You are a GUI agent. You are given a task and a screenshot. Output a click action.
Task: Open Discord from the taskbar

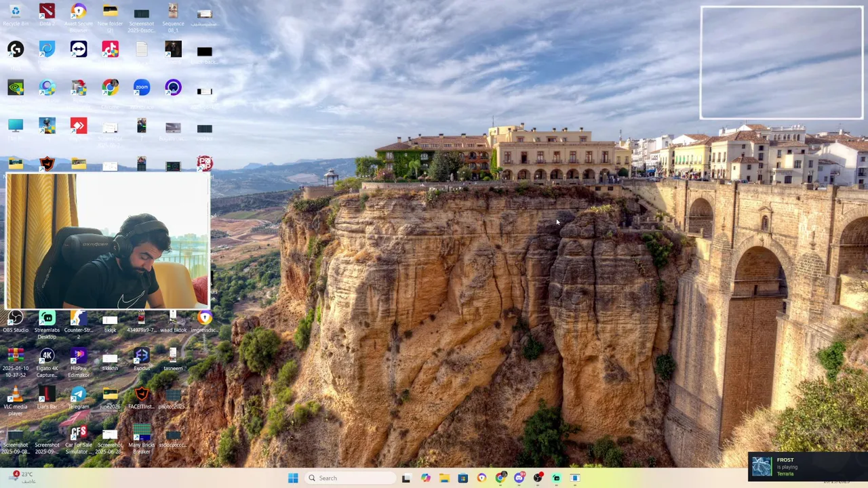pos(519,478)
